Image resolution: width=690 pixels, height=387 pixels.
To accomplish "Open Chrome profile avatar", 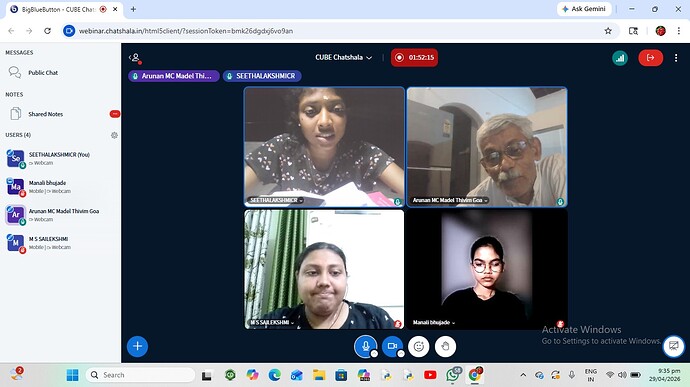I will click(660, 31).
